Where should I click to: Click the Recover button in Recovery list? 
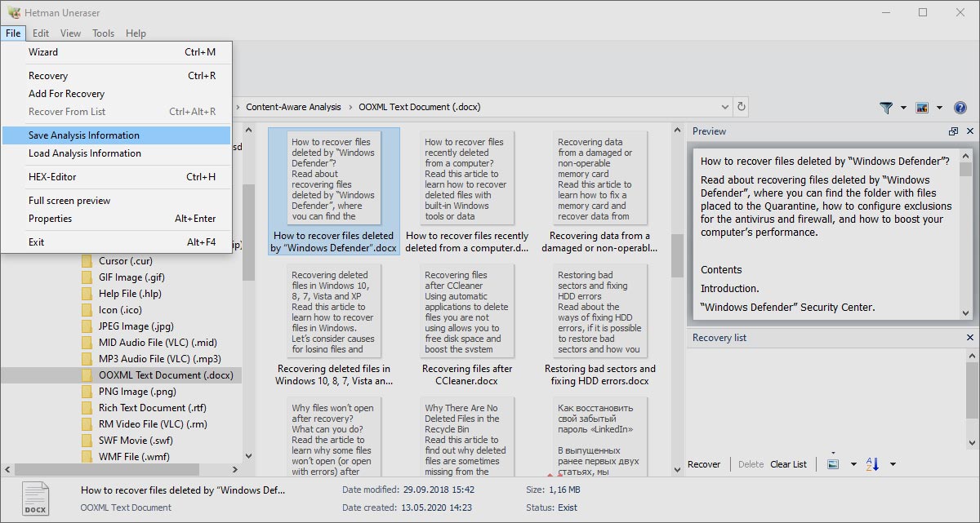click(704, 464)
